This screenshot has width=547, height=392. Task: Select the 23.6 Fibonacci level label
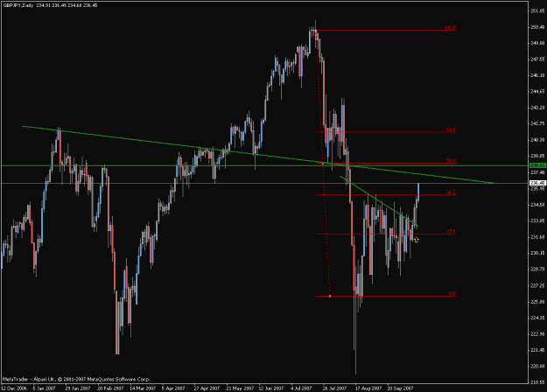[x=451, y=231]
